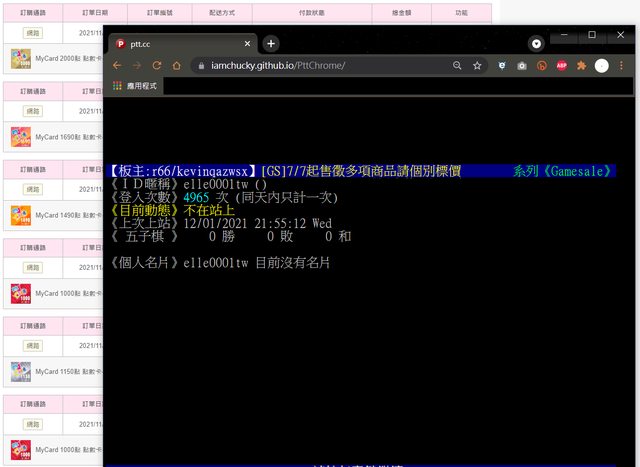Open the profile avatar in Chrome toolbar
This screenshot has width=640, height=467.
[601, 65]
